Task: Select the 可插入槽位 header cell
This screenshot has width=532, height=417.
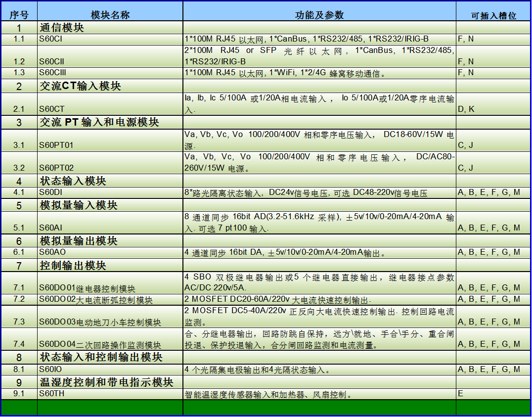Action: pyautogui.click(x=493, y=15)
